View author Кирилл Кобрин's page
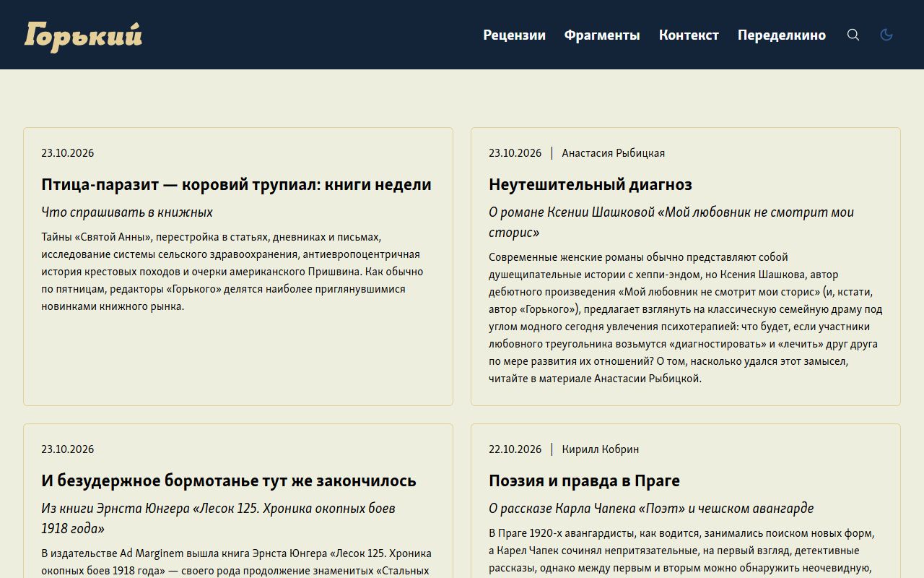924x578 pixels. click(601, 449)
